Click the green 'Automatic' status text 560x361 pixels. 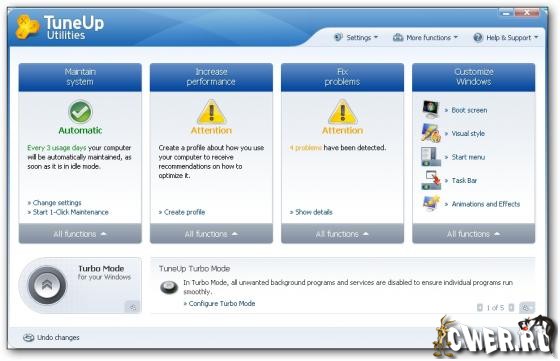pyautogui.click(x=80, y=131)
